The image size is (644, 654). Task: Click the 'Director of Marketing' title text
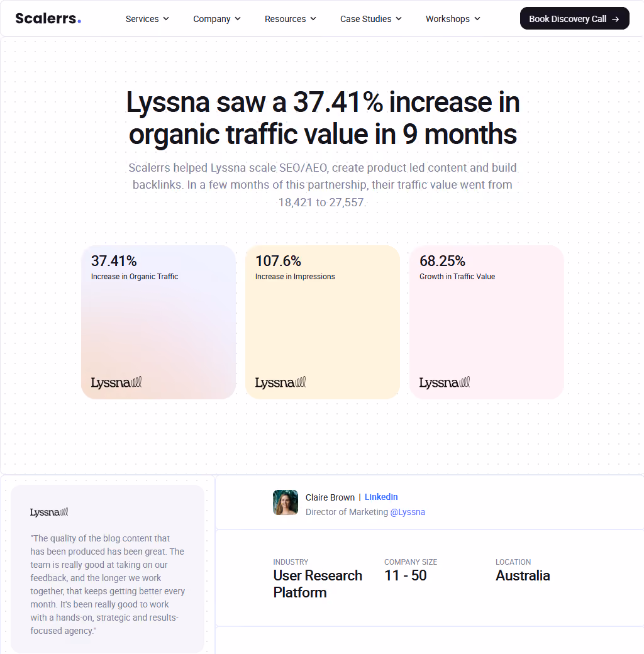tap(347, 512)
